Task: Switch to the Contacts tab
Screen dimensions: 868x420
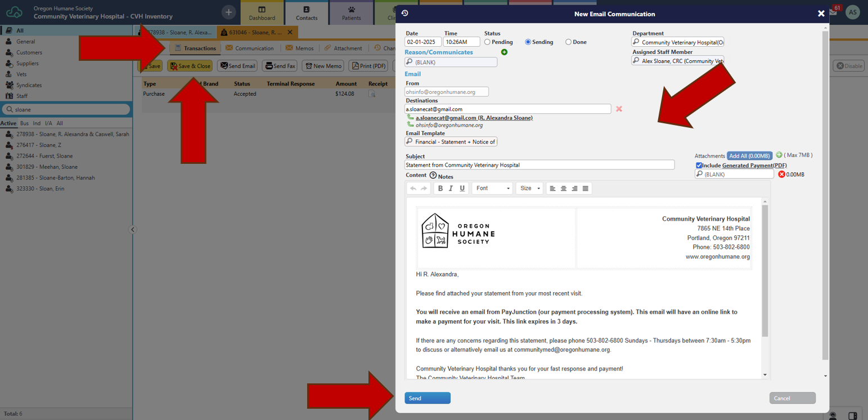Action: (x=307, y=13)
